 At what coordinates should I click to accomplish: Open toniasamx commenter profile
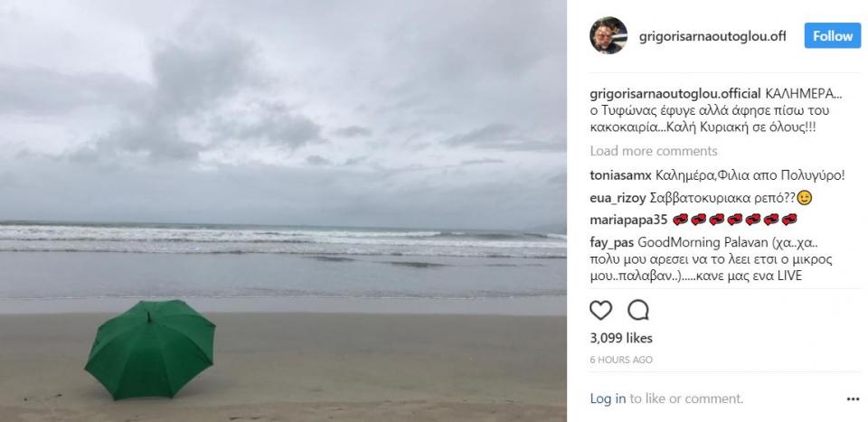[x=619, y=174]
